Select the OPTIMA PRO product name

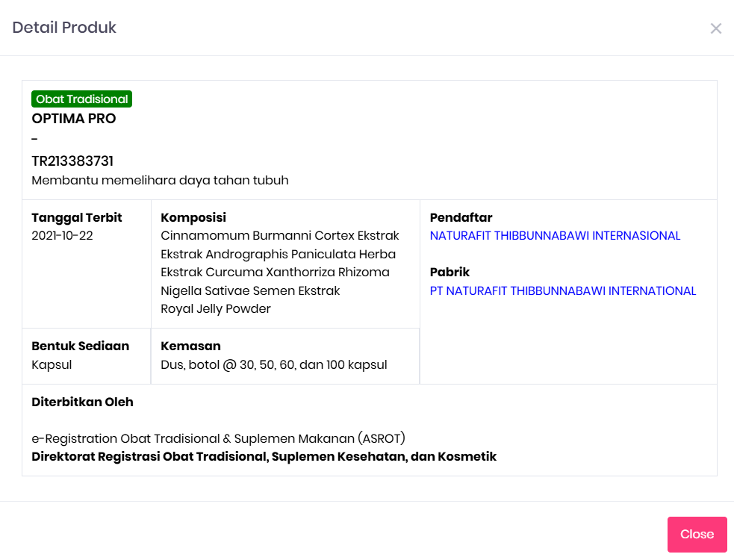[x=74, y=118]
